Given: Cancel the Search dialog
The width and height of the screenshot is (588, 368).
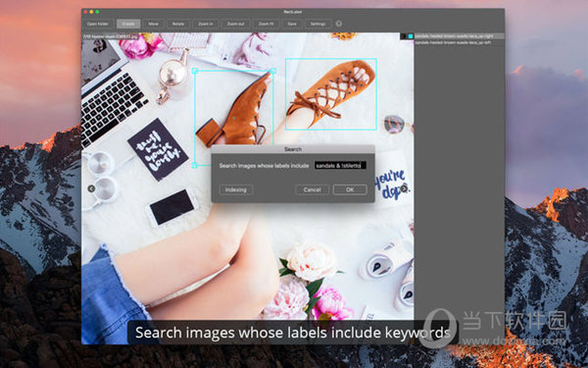Looking at the screenshot, I should pos(312,189).
